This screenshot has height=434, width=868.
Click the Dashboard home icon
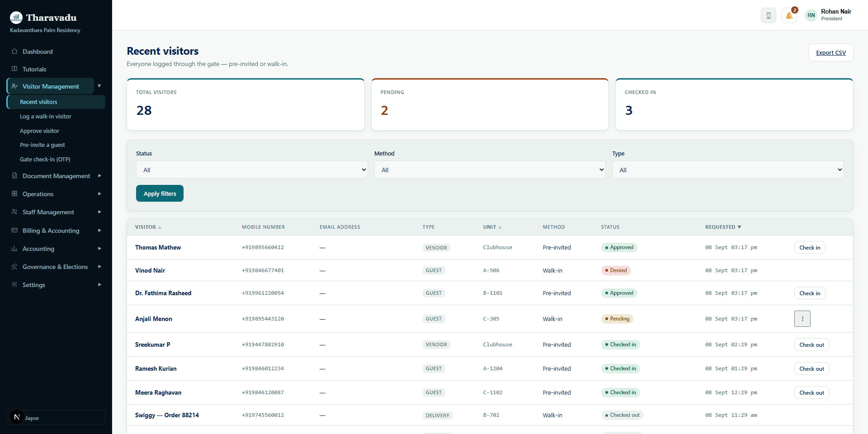[x=14, y=52]
